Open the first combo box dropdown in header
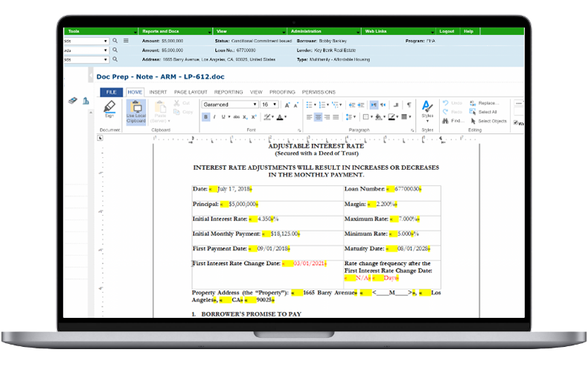The height and width of the screenshot is (367, 588). tap(106, 41)
